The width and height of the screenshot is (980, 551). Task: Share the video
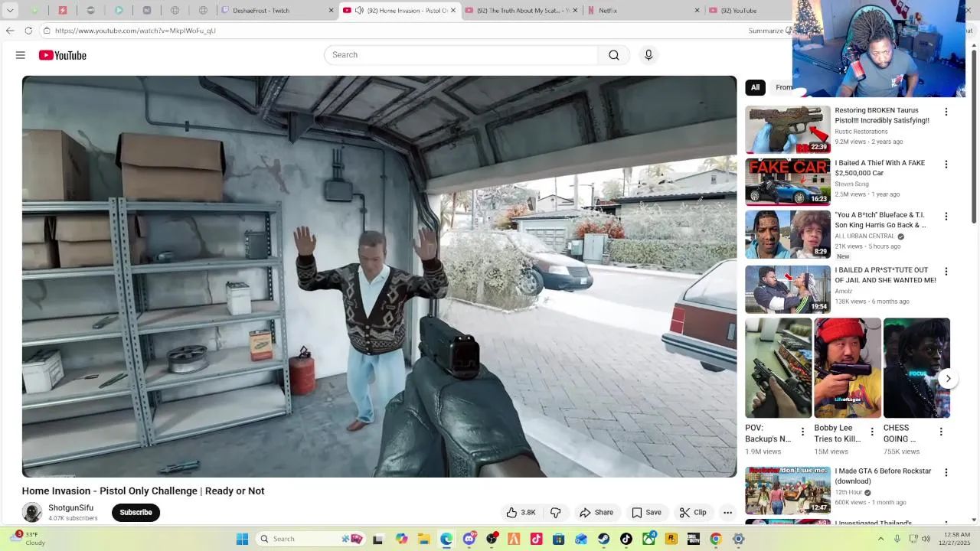point(596,513)
